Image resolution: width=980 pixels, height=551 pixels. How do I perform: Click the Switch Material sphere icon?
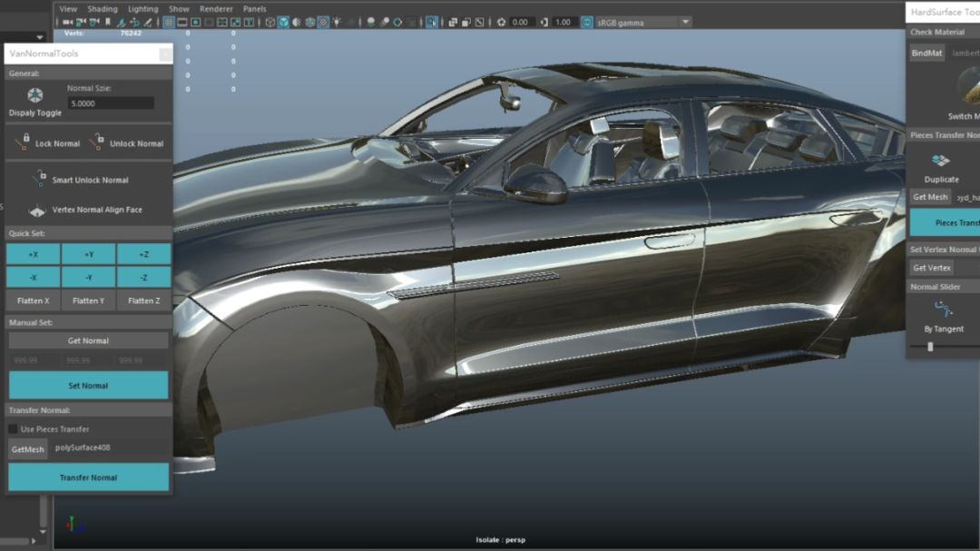(x=969, y=89)
